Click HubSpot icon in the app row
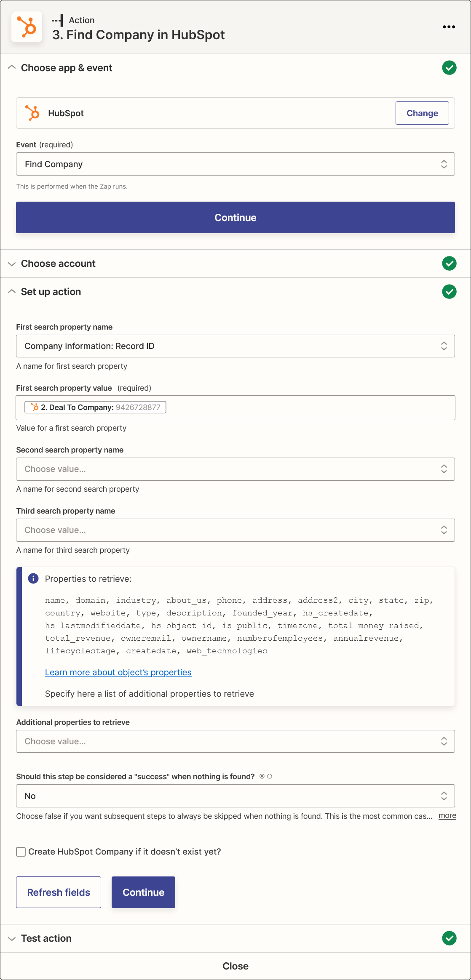Screen dimensions: 471x980 click(32, 113)
